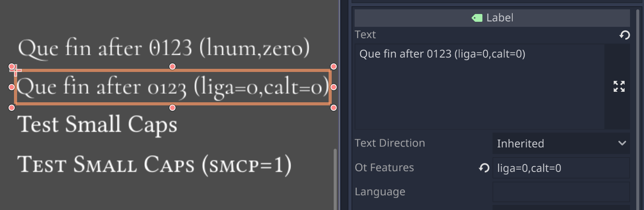
Task: Open the expanded text editor icon
Action: pos(619,86)
